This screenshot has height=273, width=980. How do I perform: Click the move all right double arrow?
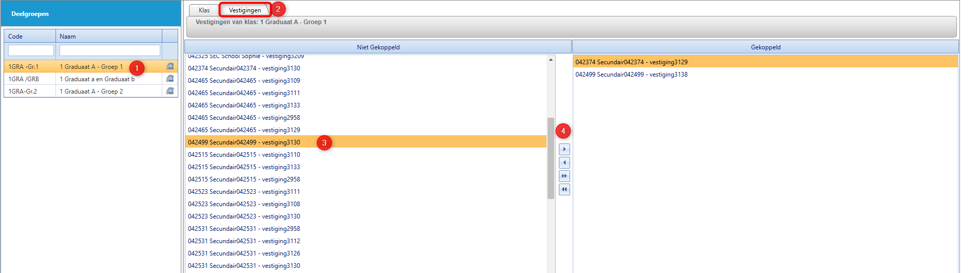click(564, 176)
